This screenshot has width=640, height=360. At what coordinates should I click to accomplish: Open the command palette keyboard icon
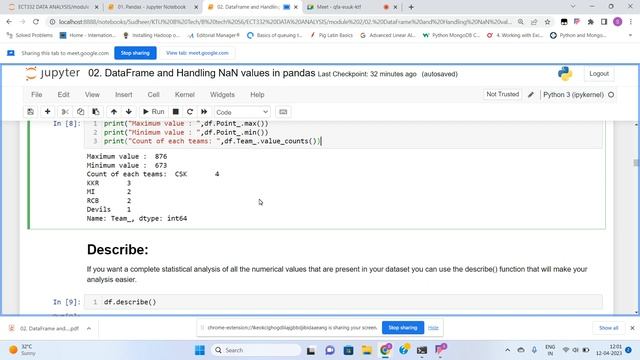(x=283, y=112)
